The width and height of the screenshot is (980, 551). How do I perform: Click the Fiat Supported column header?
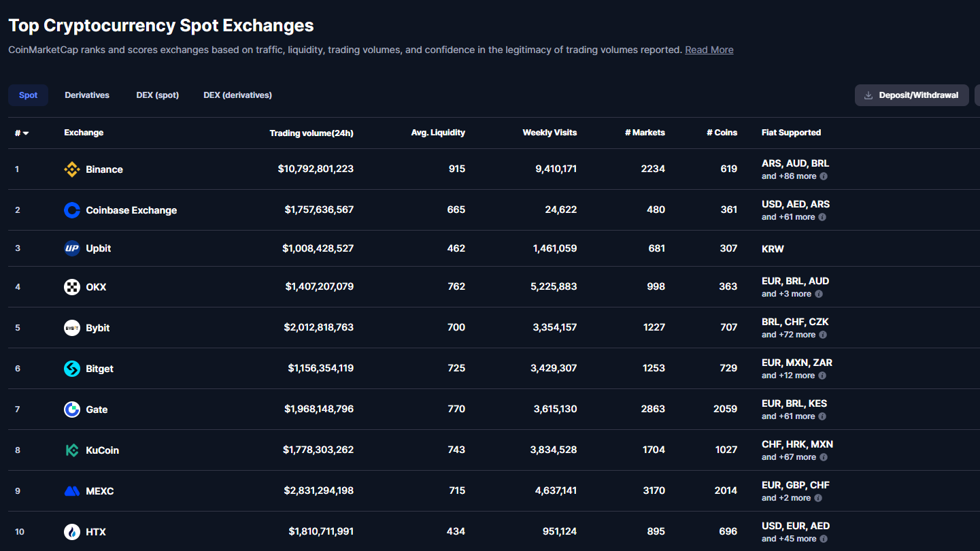click(x=791, y=133)
